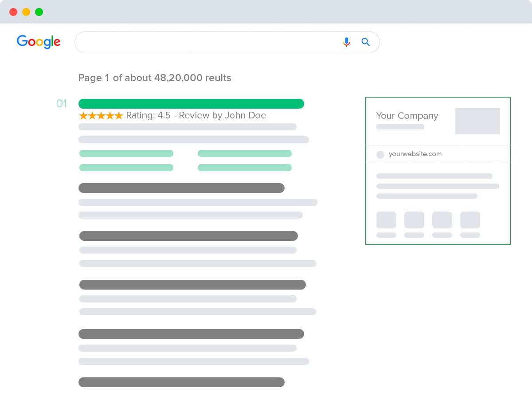
Task: Click the 'Your Company' panel heading
Action: pyautogui.click(x=407, y=116)
